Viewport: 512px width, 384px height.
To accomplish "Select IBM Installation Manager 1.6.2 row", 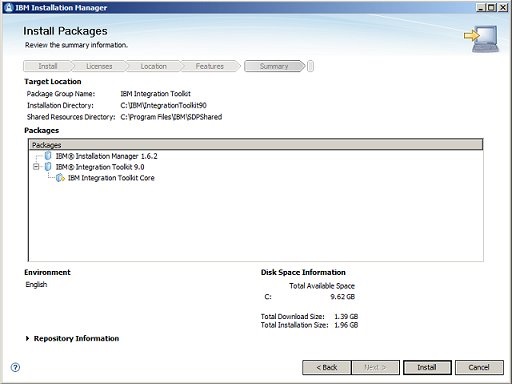I will pyautogui.click(x=106, y=156).
